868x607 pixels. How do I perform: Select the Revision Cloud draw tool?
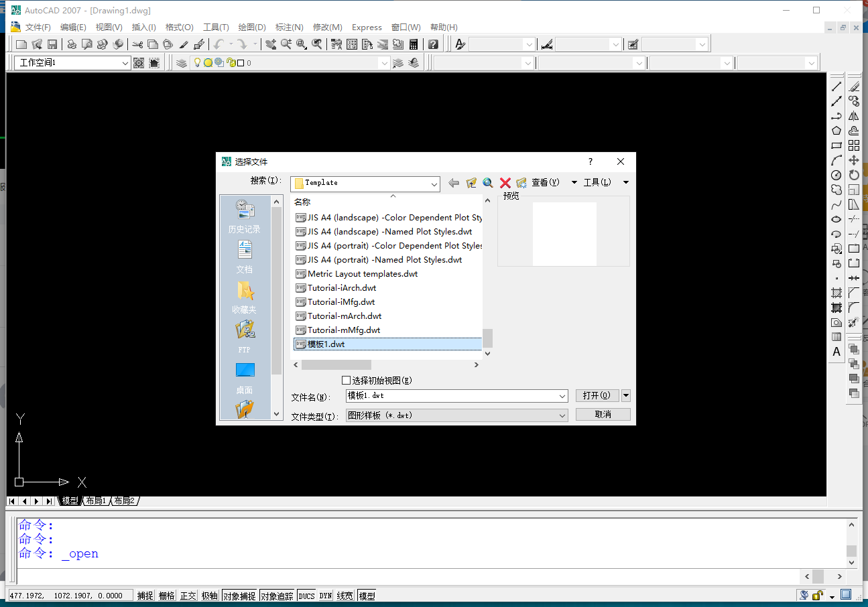click(x=836, y=190)
